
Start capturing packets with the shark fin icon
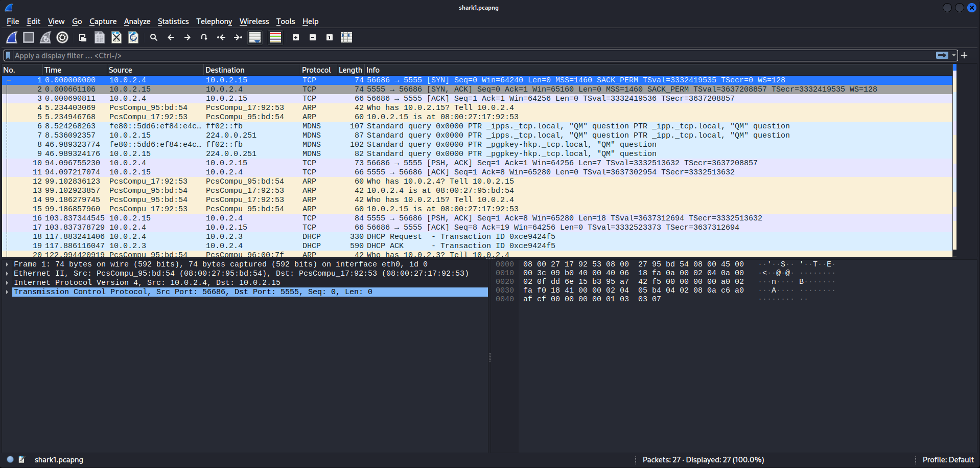pyautogui.click(x=12, y=37)
